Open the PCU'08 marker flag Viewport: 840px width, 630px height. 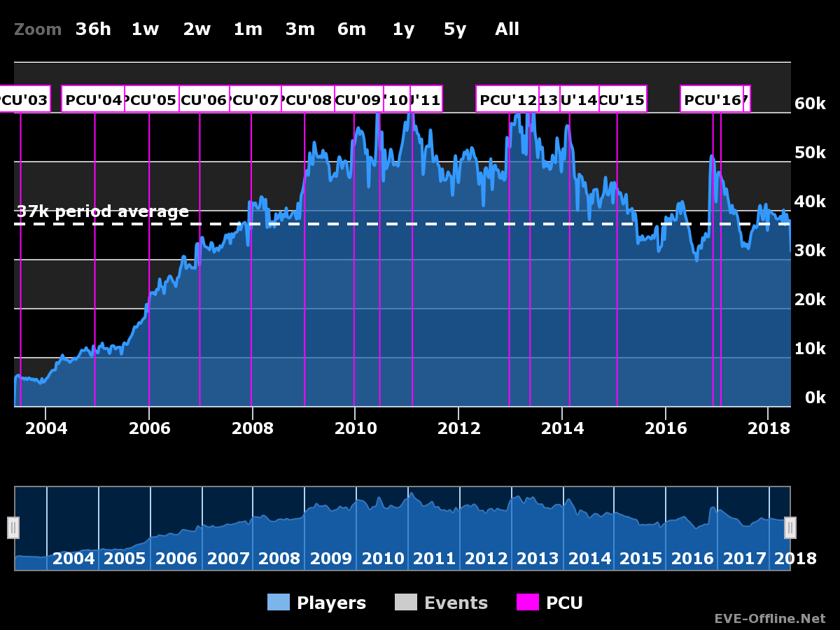pyautogui.click(x=308, y=99)
